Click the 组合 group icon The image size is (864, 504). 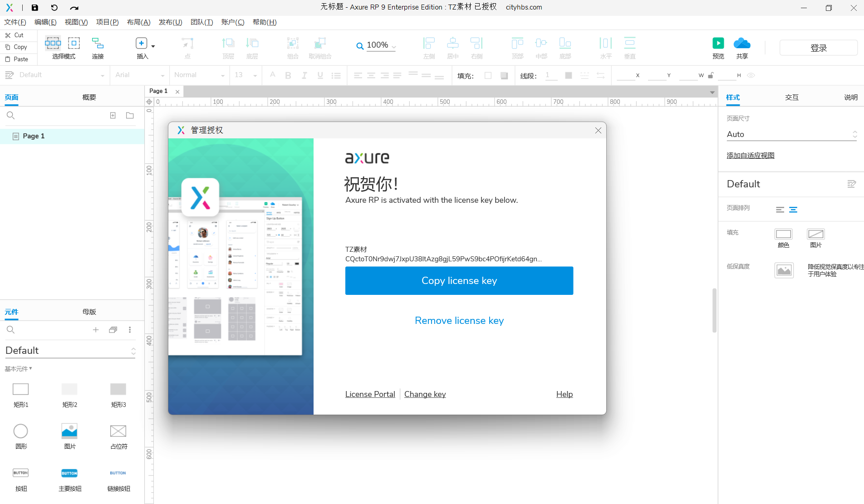tap(293, 43)
